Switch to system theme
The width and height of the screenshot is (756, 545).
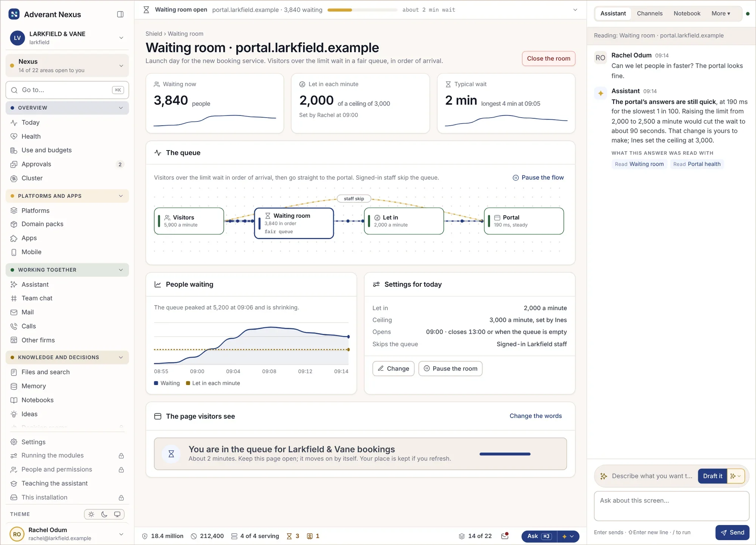tap(117, 514)
